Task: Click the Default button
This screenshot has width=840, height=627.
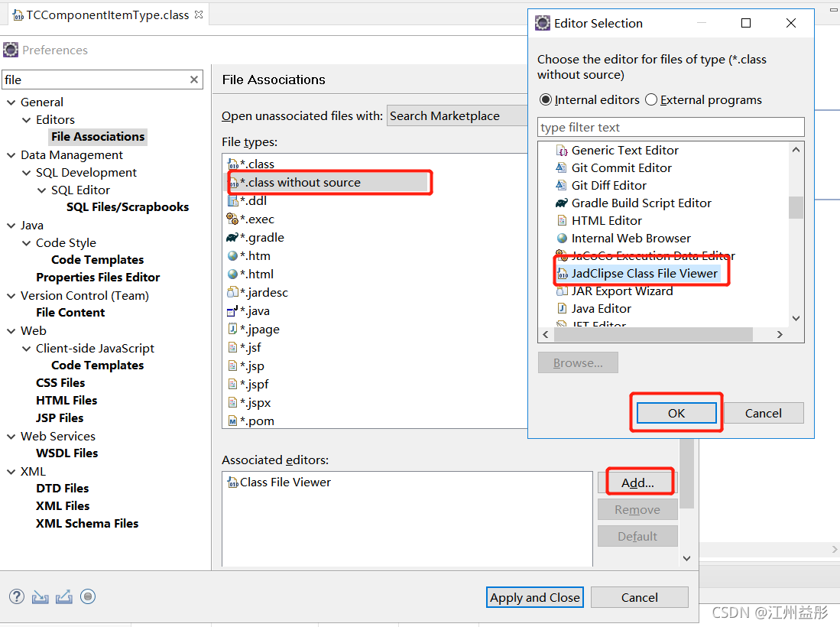Action: [637, 537]
